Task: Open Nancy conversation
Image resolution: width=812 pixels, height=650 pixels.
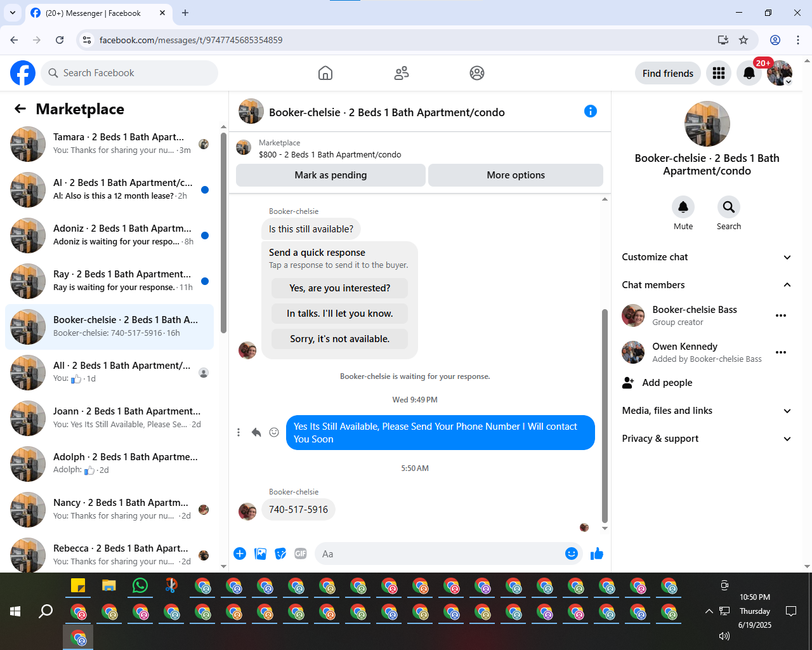Action: point(110,510)
